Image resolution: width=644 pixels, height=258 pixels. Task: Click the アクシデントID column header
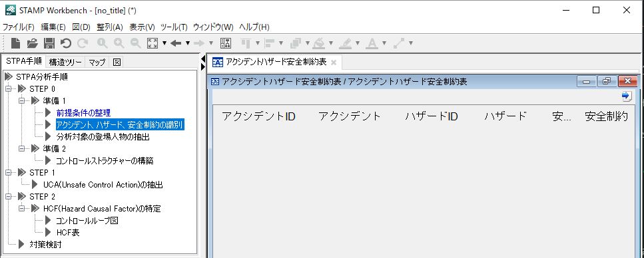click(x=258, y=116)
